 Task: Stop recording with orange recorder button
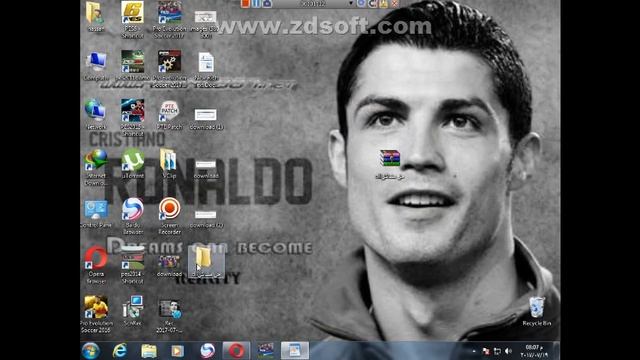point(245,4)
